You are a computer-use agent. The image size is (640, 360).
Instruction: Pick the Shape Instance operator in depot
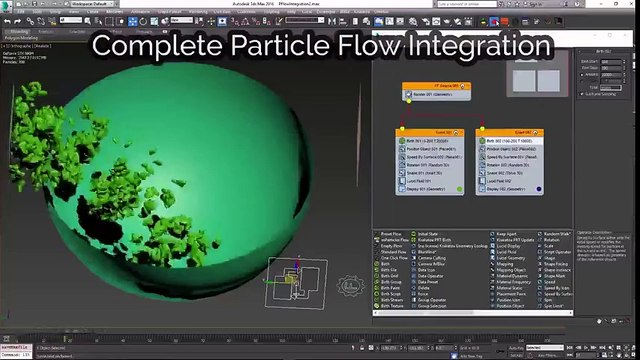click(554, 270)
